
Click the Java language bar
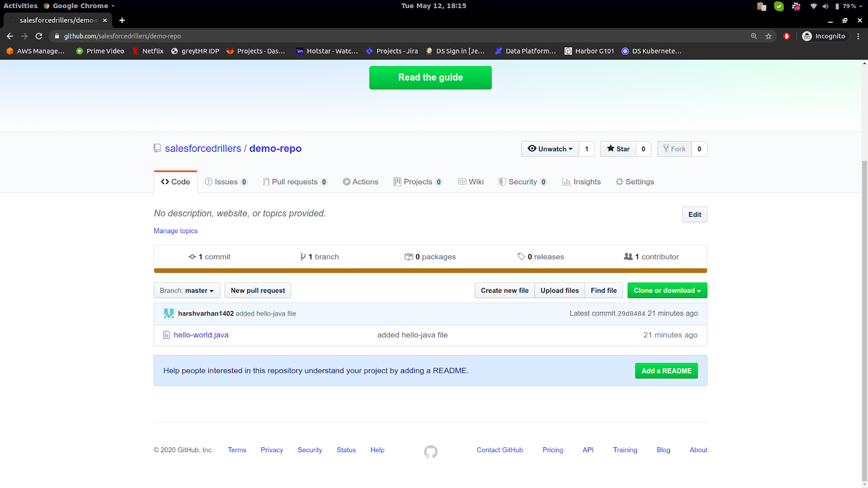pos(431,271)
